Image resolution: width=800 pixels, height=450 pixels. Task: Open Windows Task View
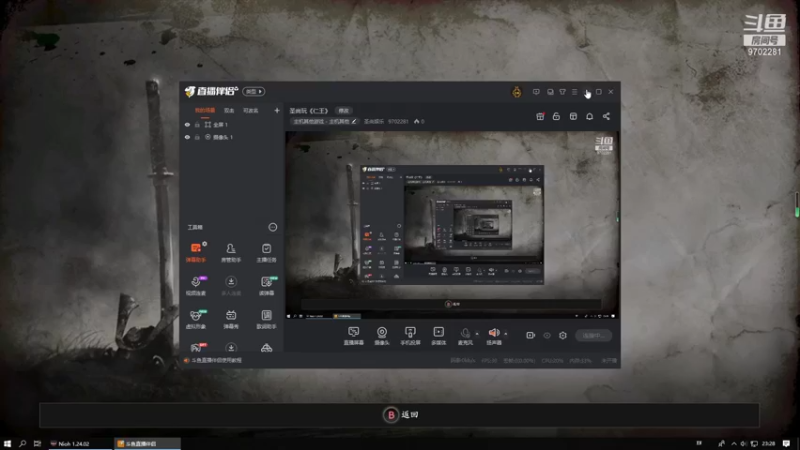click(37, 443)
